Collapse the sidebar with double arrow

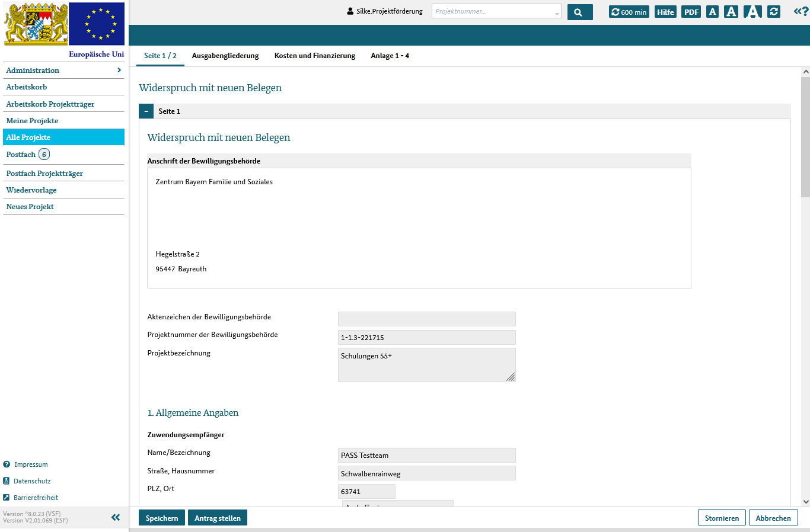(116, 517)
